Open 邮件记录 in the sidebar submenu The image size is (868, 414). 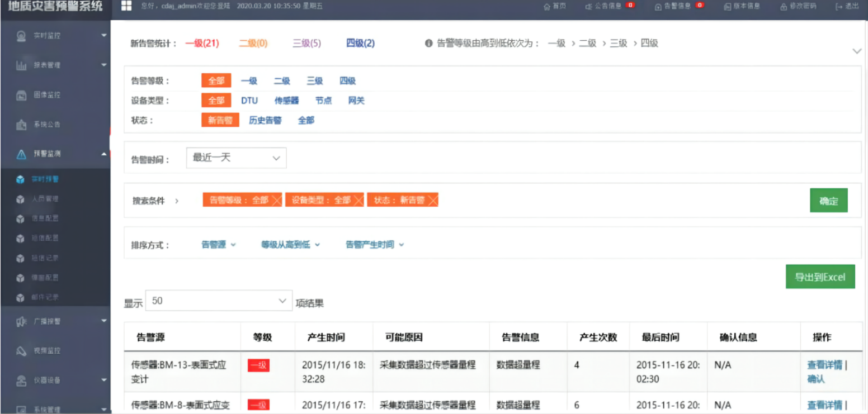tap(45, 297)
